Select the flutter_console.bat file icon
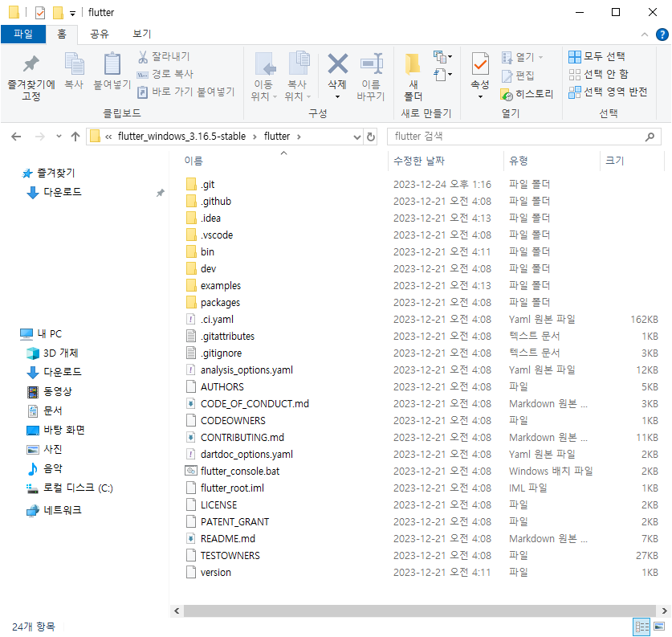Screen dimensions: 672x637 (x=191, y=471)
